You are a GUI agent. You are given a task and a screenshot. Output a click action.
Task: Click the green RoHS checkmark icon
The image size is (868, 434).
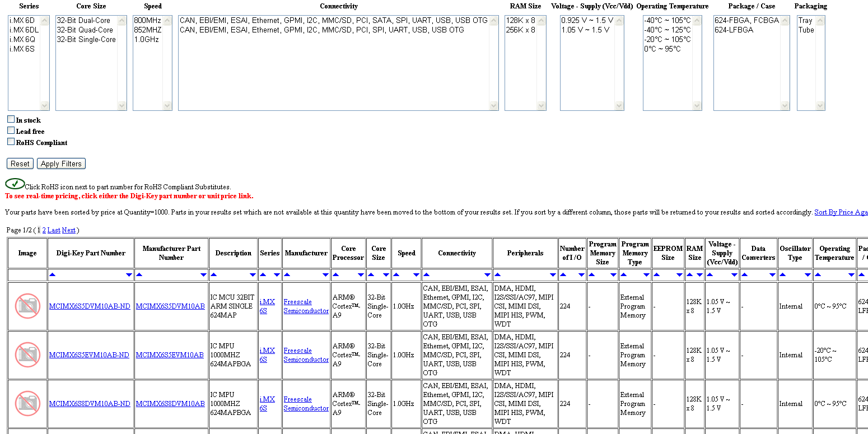(x=15, y=184)
